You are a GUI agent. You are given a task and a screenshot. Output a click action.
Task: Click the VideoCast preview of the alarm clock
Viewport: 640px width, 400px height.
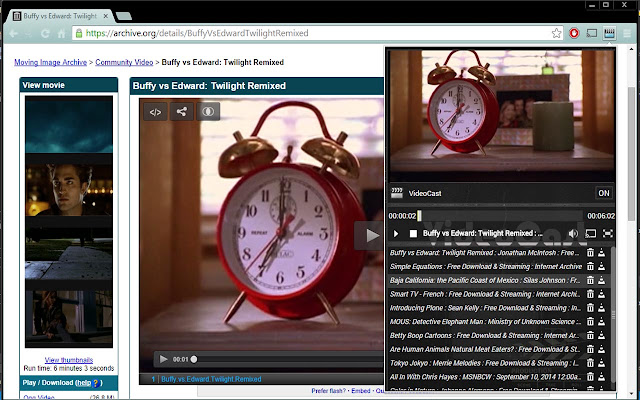[x=502, y=114]
